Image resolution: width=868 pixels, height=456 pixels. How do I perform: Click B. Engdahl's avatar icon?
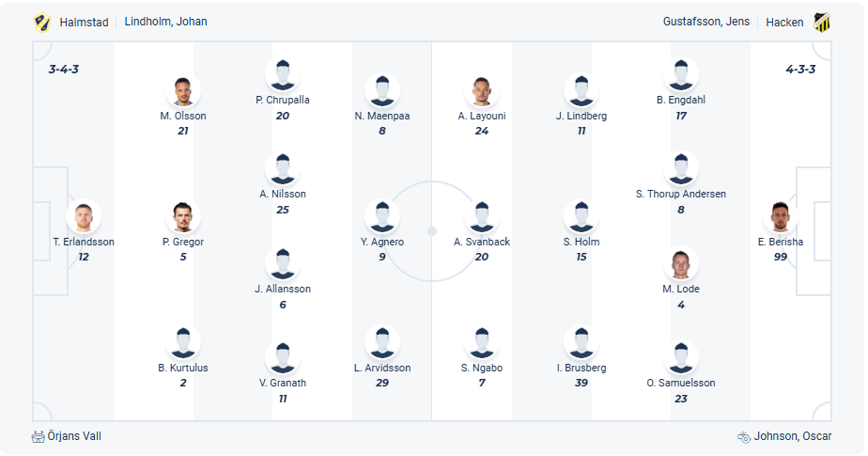pyautogui.click(x=681, y=74)
